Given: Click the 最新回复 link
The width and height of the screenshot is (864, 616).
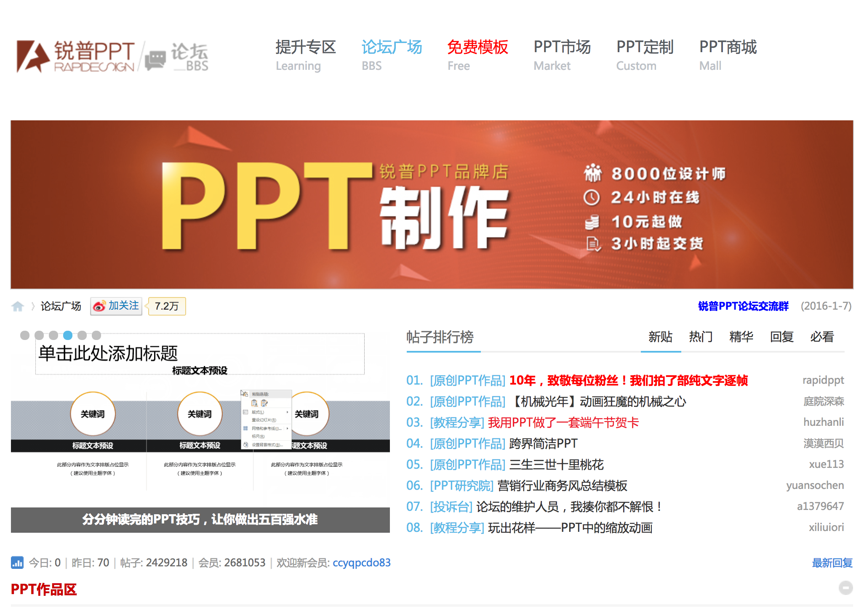Looking at the screenshot, I should coord(832,563).
